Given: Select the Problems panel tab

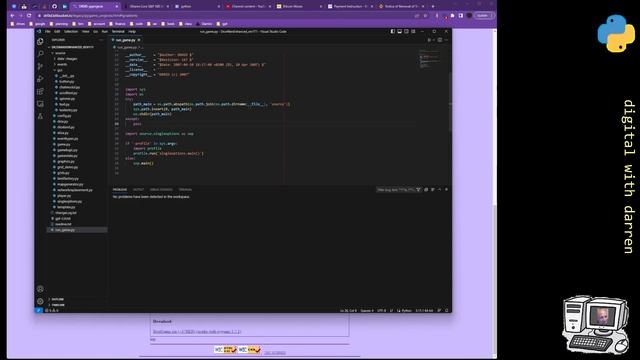Looking at the screenshot, I should (120, 189).
